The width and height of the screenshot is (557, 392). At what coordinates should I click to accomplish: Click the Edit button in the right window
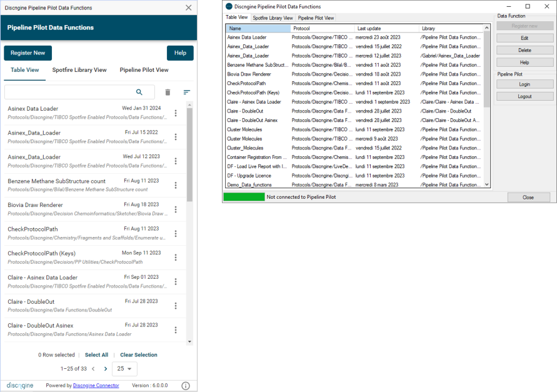pyautogui.click(x=524, y=38)
